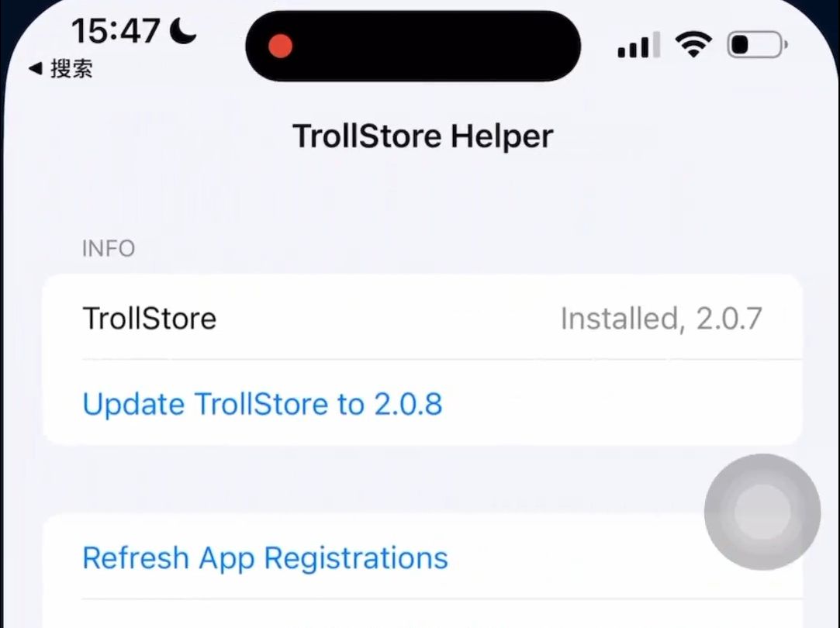840x628 pixels.
Task: Tap the Installed, 2.0.7 status text
Action: tap(661, 319)
